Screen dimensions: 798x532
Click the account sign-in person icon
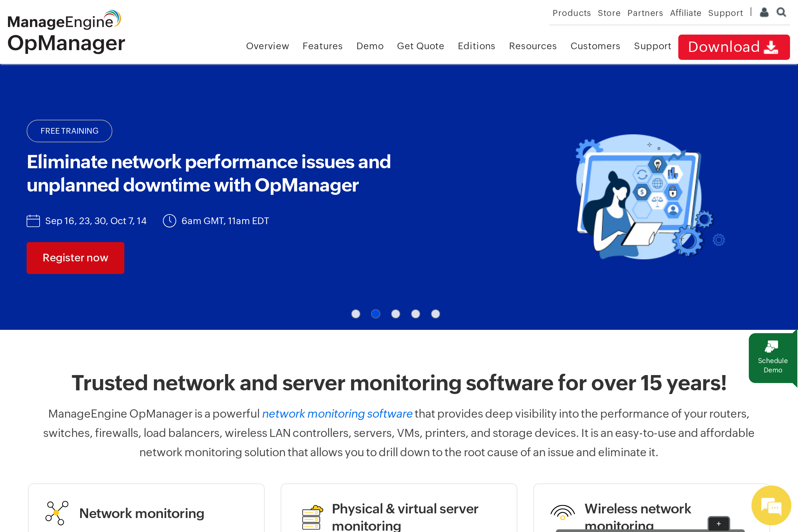(x=764, y=12)
